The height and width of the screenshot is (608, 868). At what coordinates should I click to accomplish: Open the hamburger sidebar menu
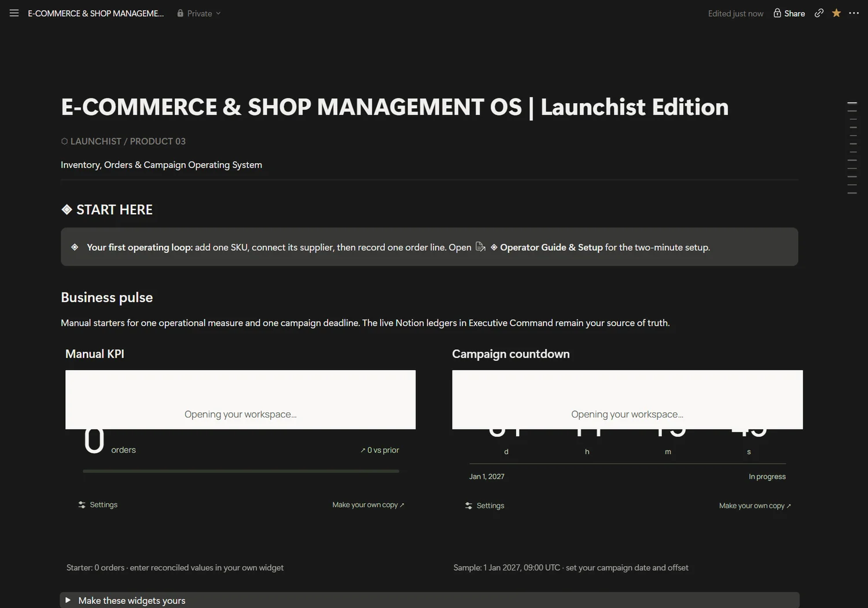(x=14, y=13)
